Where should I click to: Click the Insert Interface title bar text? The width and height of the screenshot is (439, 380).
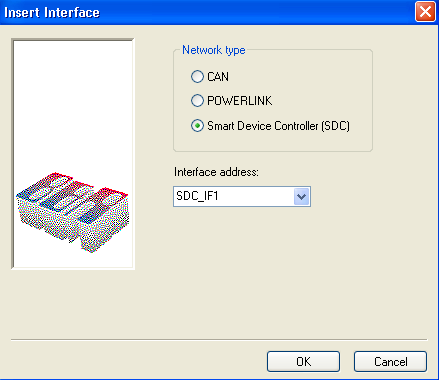(x=52, y=13)
